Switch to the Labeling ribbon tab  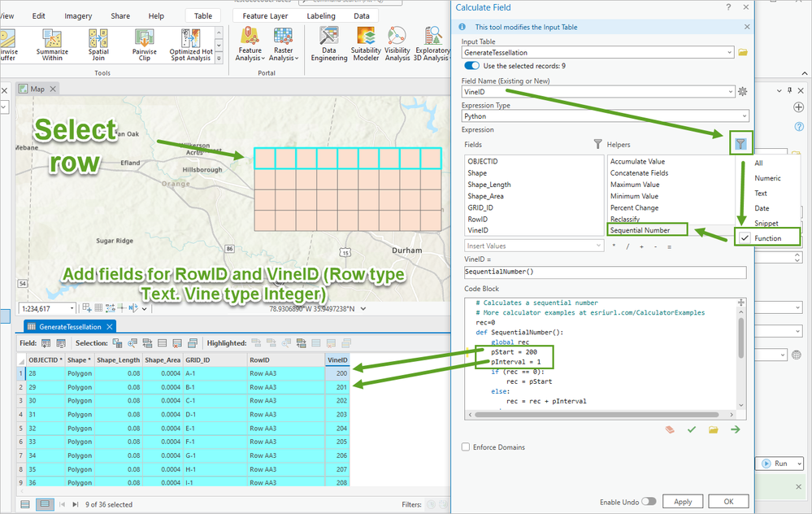pos(321,15)
